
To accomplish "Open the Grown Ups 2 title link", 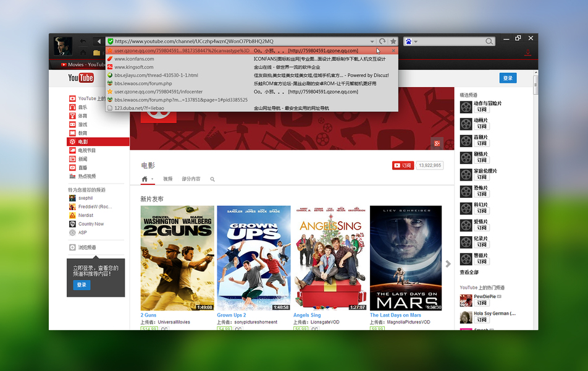I will tap(232, 315).
